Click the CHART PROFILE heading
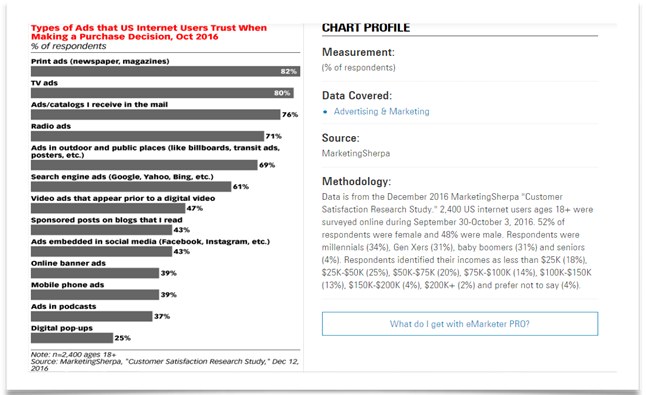 [366, 28]
